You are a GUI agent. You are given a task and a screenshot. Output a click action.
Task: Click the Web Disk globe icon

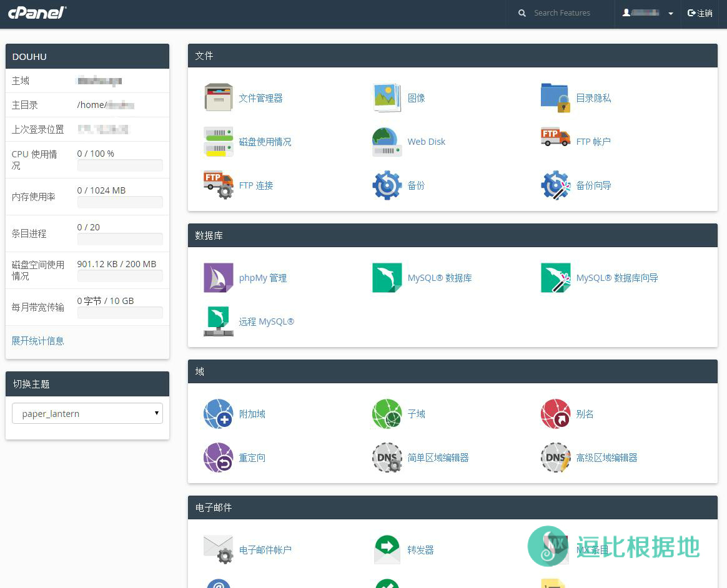(387, 142)
